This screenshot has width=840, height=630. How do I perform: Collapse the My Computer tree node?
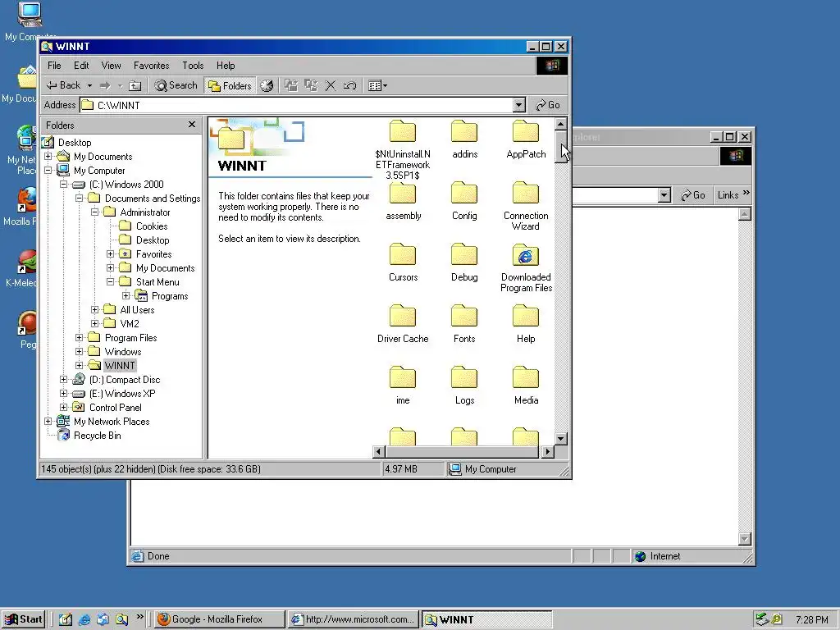48,171
